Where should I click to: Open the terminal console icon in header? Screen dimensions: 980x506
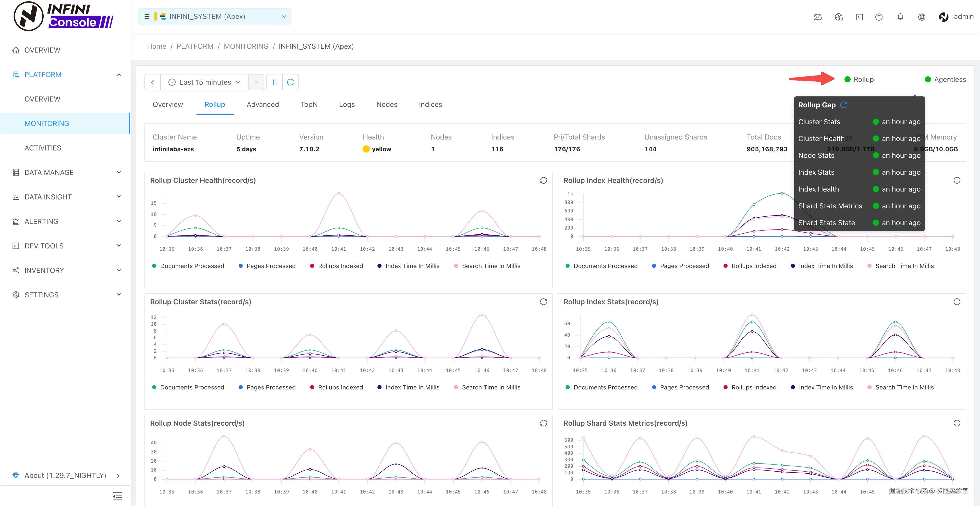click(x=859, y=17)
